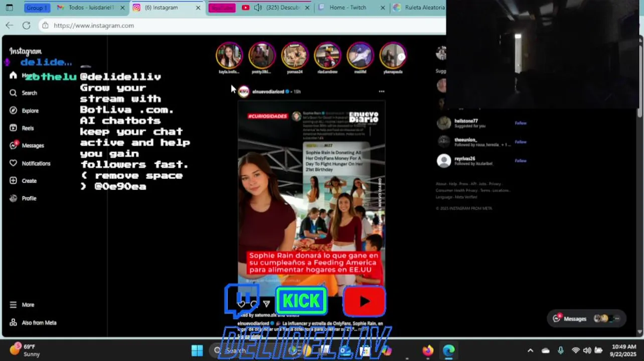
Task: Follow reyrivas26
Action: (x=521, y=160)
